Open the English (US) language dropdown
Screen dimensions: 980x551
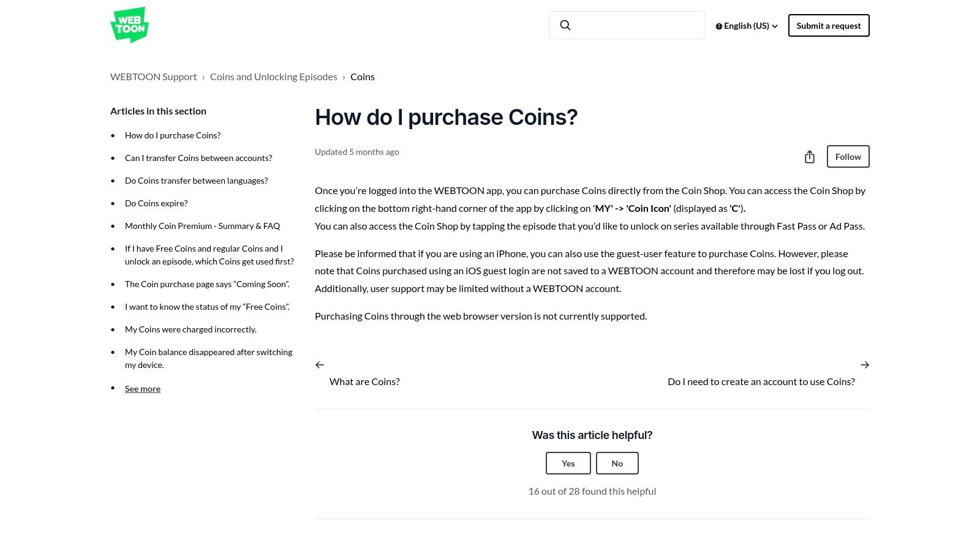point(747,26)
